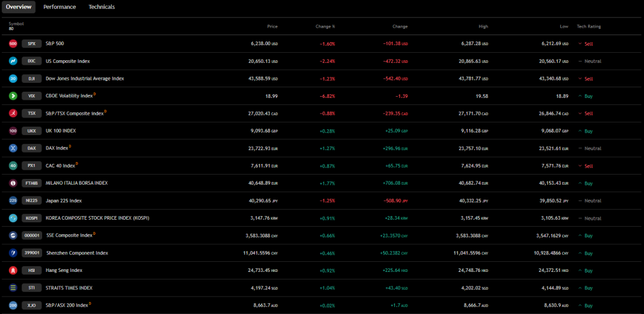Click the Japan 225 Index logo icon
Viewport: 644px width, 314px height.
coord(13,201)
